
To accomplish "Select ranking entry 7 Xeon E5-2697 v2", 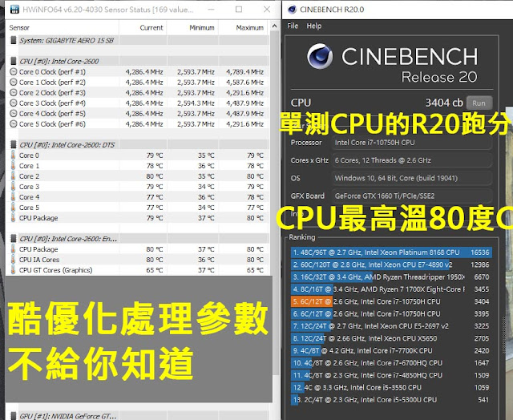I will (391, 326).
